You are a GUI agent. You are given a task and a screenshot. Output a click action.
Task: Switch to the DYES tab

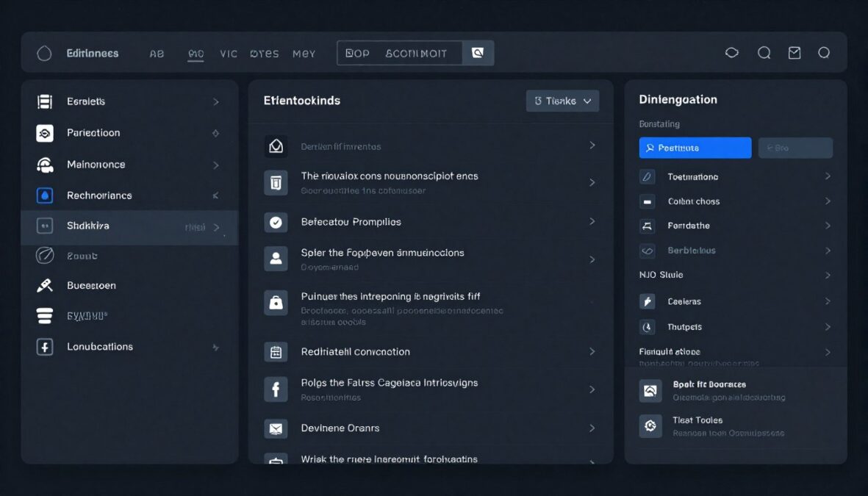tap(264, 54)
